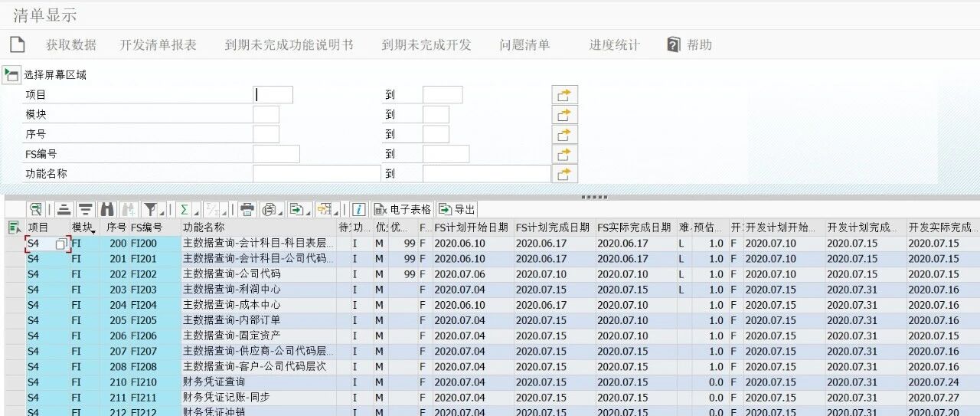Image resolution: width=980 pixels, height=416 pixels.
Task: Open the Subtotals dropdown arrow
Action: tap(224, 211)
